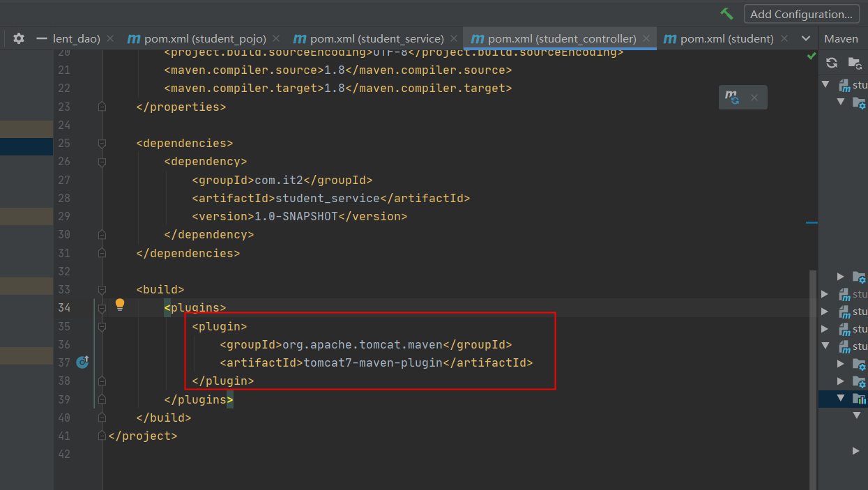Click the Maven icon on the student_pojo tab
This screenshot has height=490, width=868.
pyautogui.click(x=134, y=38)
